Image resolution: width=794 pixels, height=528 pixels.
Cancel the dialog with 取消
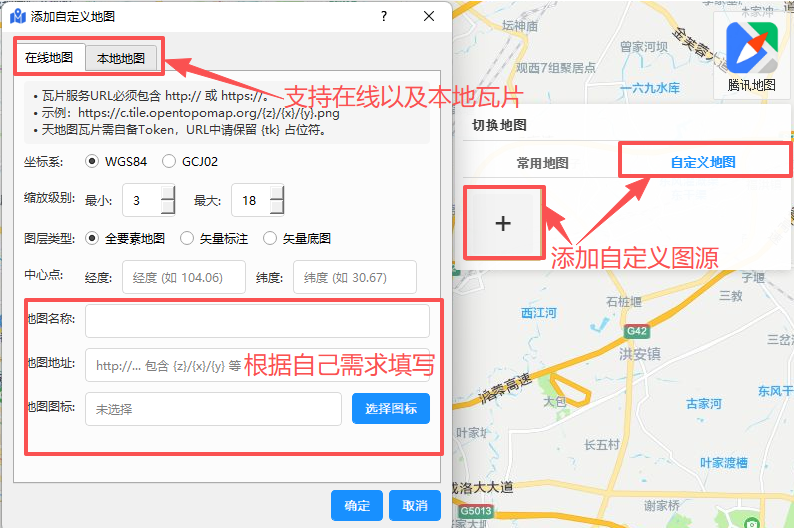415,505
